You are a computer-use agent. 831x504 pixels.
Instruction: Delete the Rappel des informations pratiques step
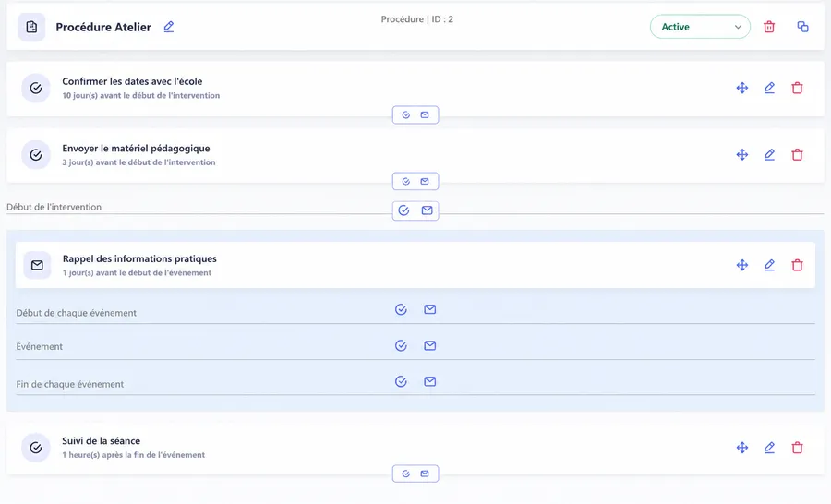[x=797, y=265]
